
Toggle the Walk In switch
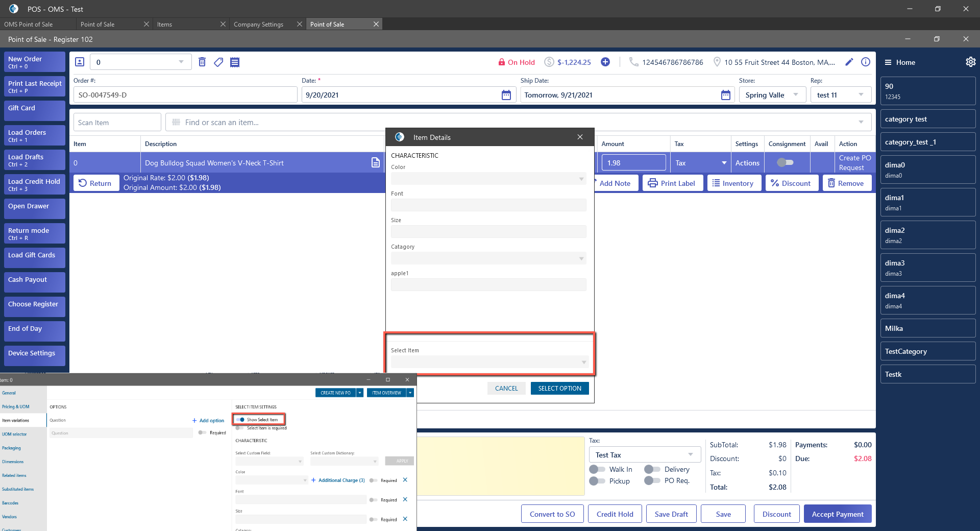coord(597,469)
